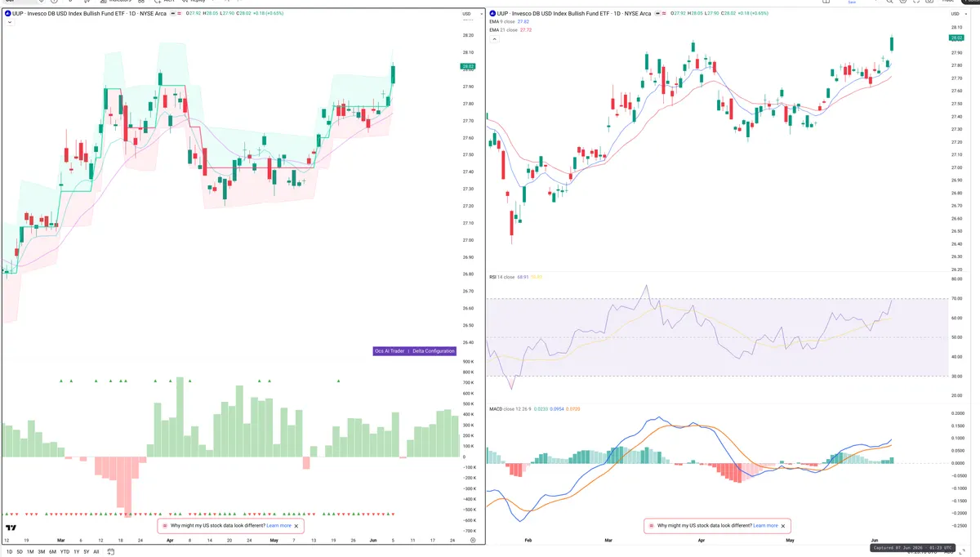Image resolution: width=980 pixels, height=557 pixels.
Task: Expand indicator legend in left chart
Action: (x=8, y=23)
